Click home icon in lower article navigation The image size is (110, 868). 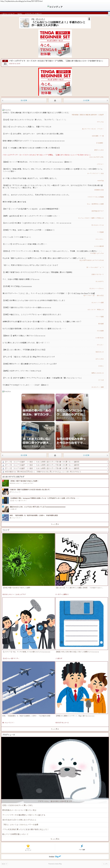pyautogui.click(x=55, y=455)
